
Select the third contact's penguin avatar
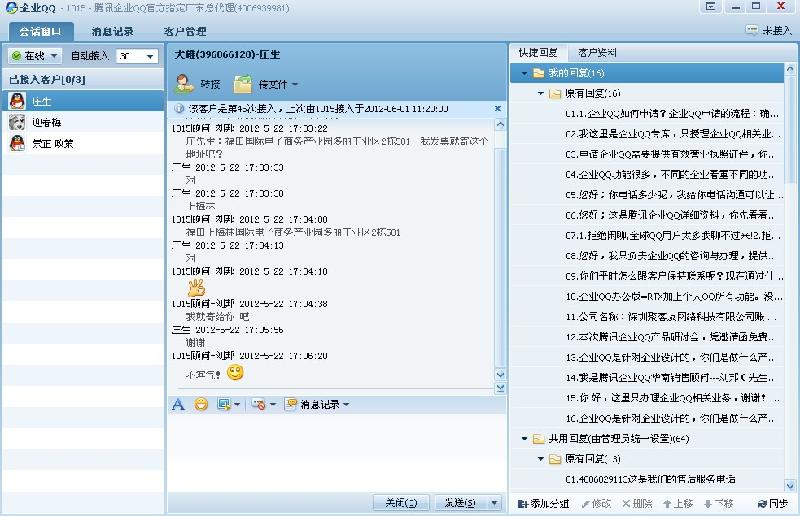(x=17, y=143)
